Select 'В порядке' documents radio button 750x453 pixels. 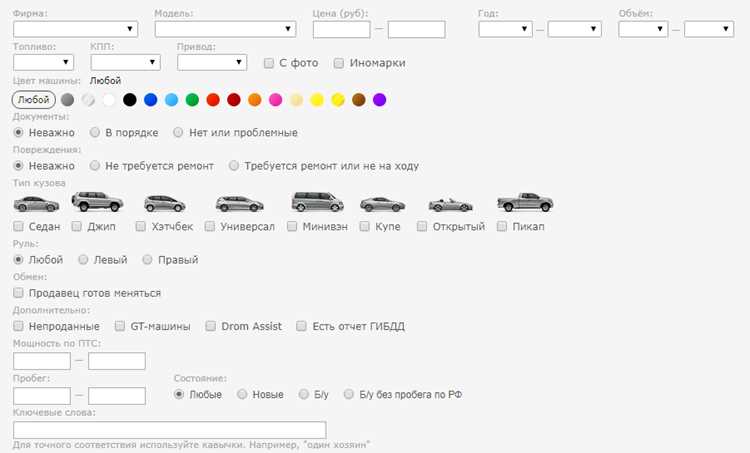[95, 132]
